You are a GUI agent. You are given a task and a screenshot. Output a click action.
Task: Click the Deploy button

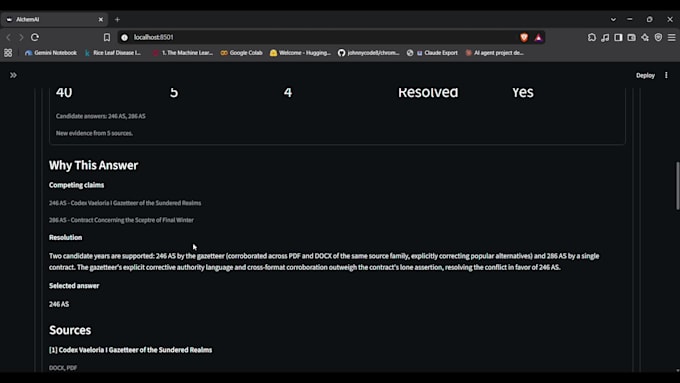tap(645, 75)
